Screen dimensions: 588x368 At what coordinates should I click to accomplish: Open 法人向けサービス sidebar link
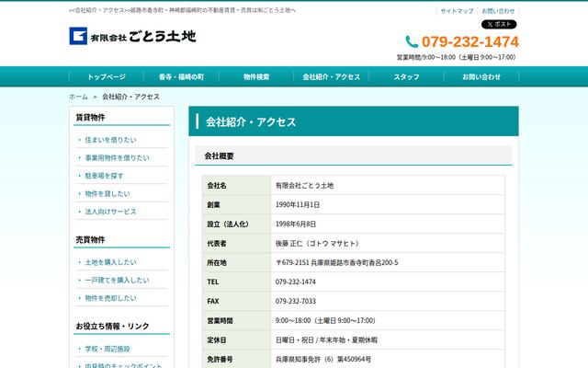pyautogui.click(x=110, y=212)
